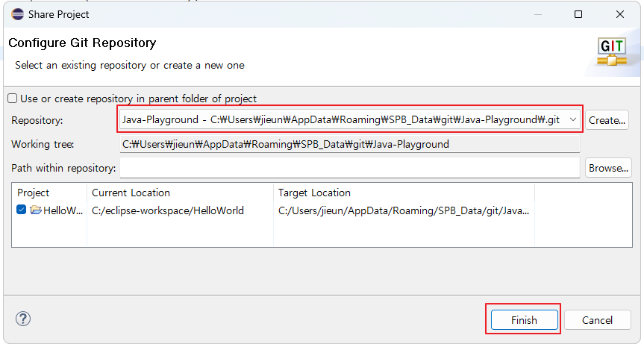The height and width of the screenshot is (347, 644).
Task: Select the C:/eclipse-workspace/HelloWorld cell
Action: [x=168, y=210]
